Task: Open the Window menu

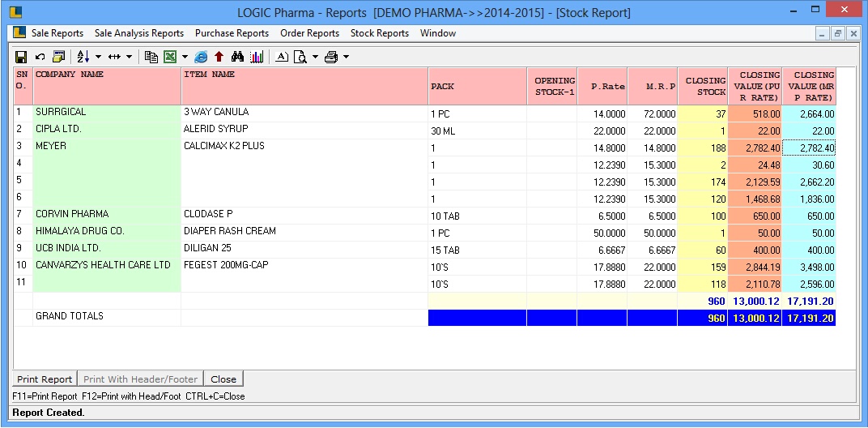Action: tap(438, 33)
